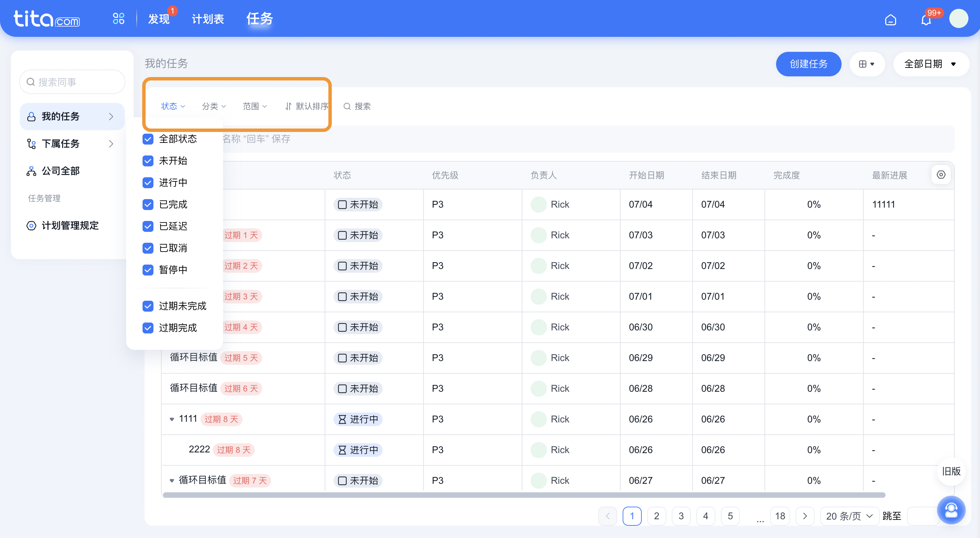Click Rick's avatar in the 07/03 row
This screenshot has width=980, height=538.
538,235
